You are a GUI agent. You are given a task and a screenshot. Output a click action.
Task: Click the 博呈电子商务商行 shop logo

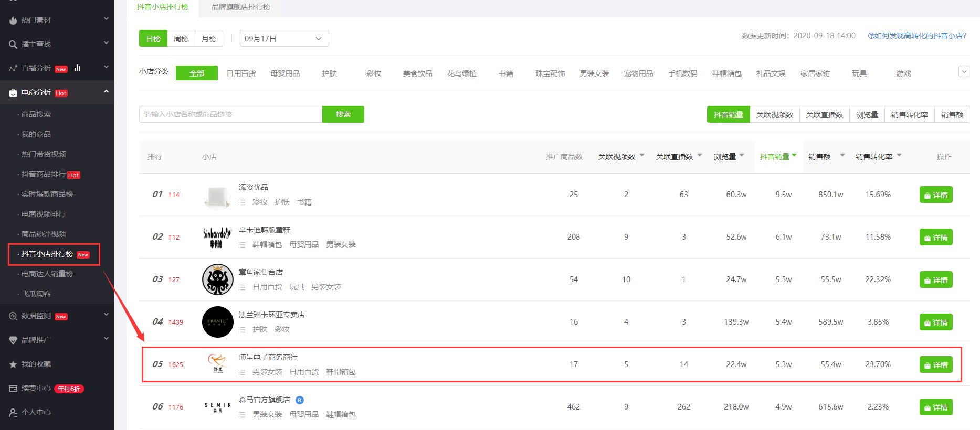point(217,363)
